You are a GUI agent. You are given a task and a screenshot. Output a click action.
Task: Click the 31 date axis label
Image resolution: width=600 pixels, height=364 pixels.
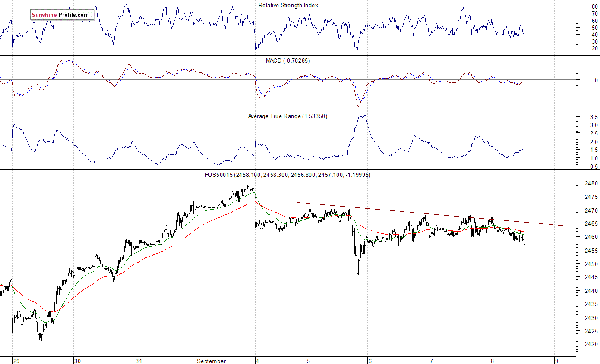pos(139,361)
